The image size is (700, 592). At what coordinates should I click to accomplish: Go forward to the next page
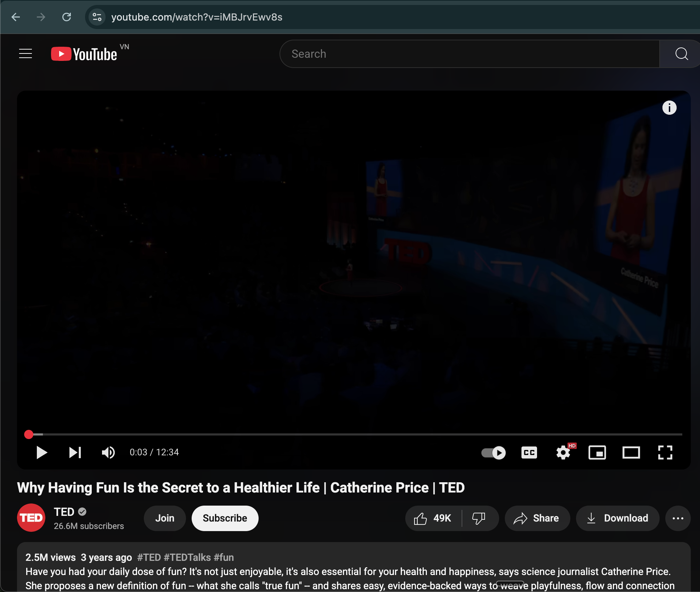(x=41, y=17)
